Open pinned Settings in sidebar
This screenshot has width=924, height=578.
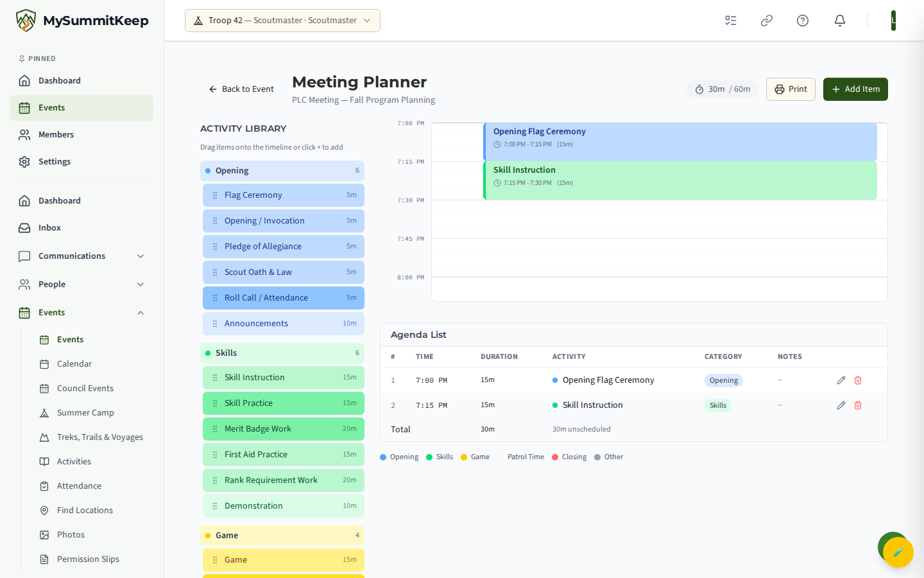[81, 162]
